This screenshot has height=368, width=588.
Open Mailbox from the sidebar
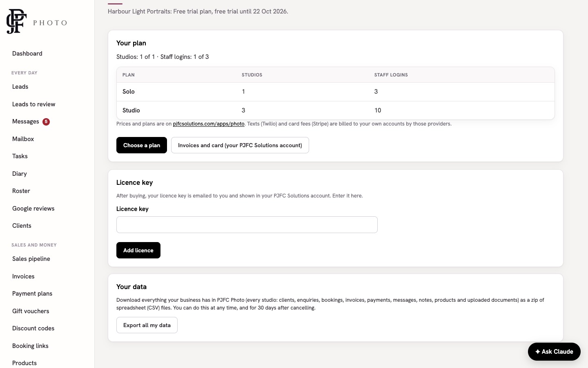pyautogui.click(x=23, y=139)
